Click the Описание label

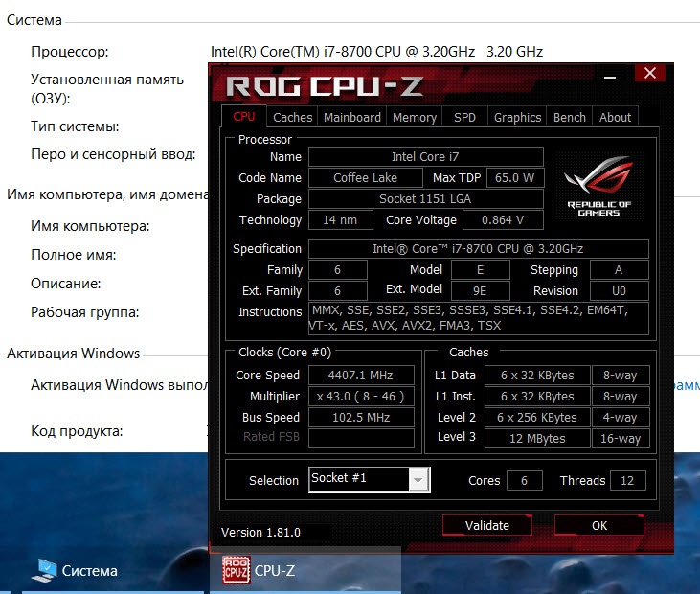(x=66, y=284)
